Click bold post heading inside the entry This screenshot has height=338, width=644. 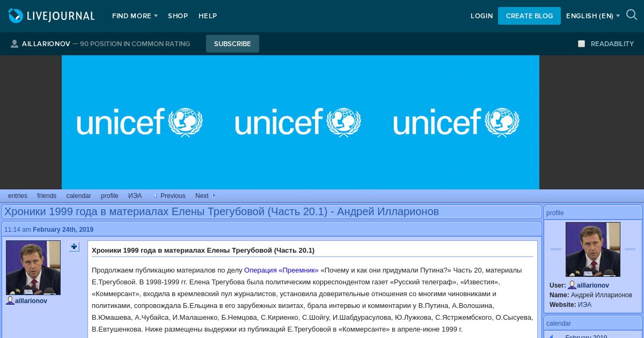click(203, 251)
